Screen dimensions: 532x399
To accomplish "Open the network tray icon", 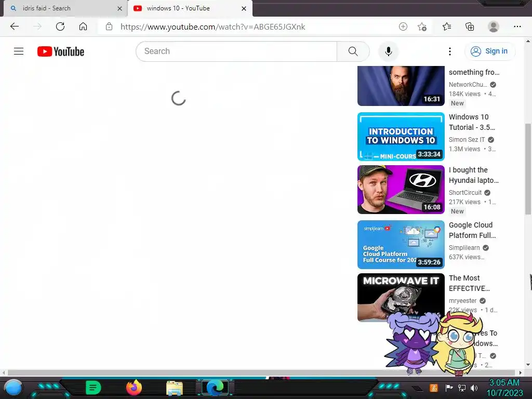I will click(461, 388).
